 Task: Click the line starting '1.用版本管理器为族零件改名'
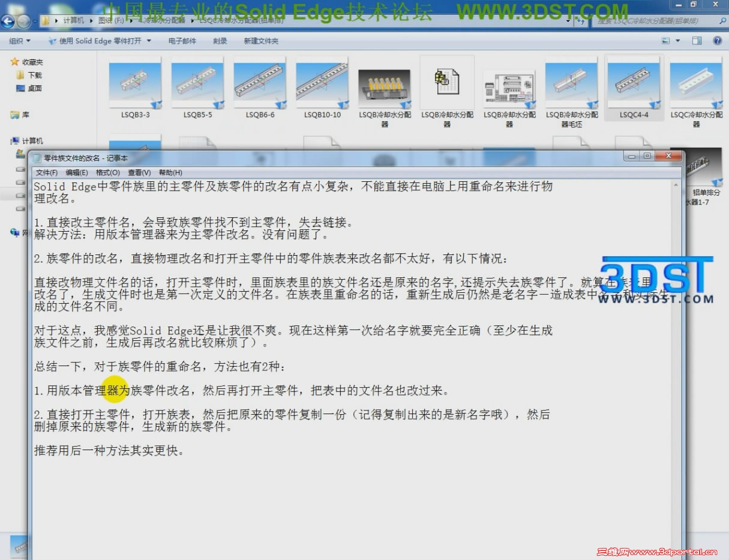coord(241,391)
